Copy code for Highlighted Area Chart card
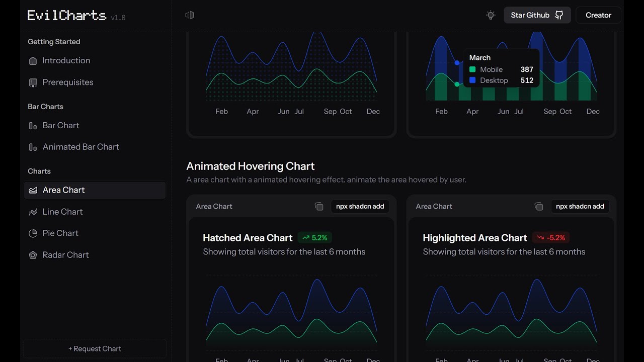 click(539, 206)
